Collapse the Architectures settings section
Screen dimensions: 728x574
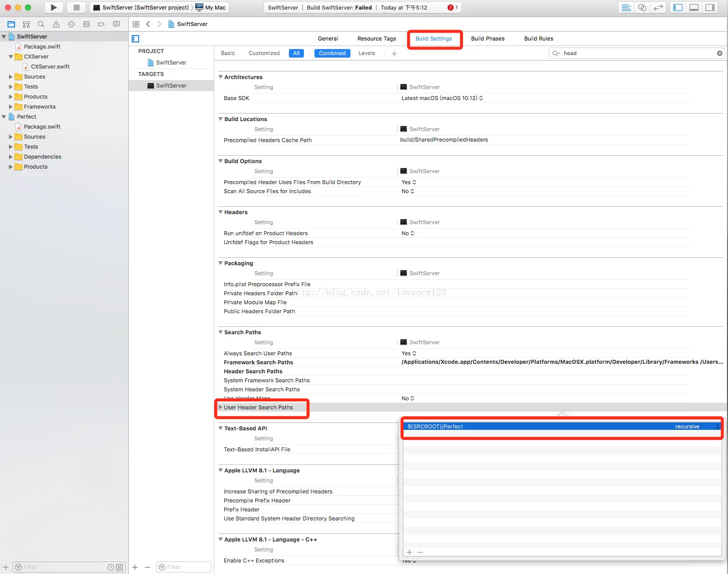(220, 77)
